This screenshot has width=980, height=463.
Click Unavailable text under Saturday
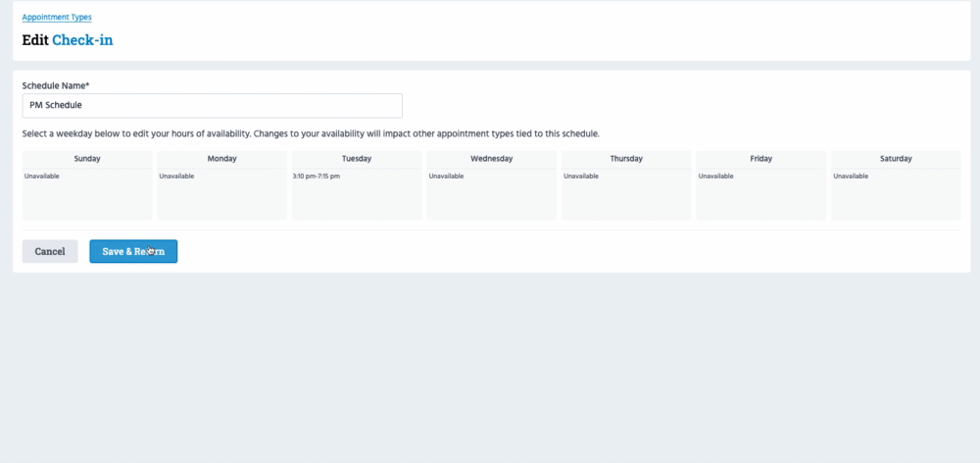click(851, 177)
